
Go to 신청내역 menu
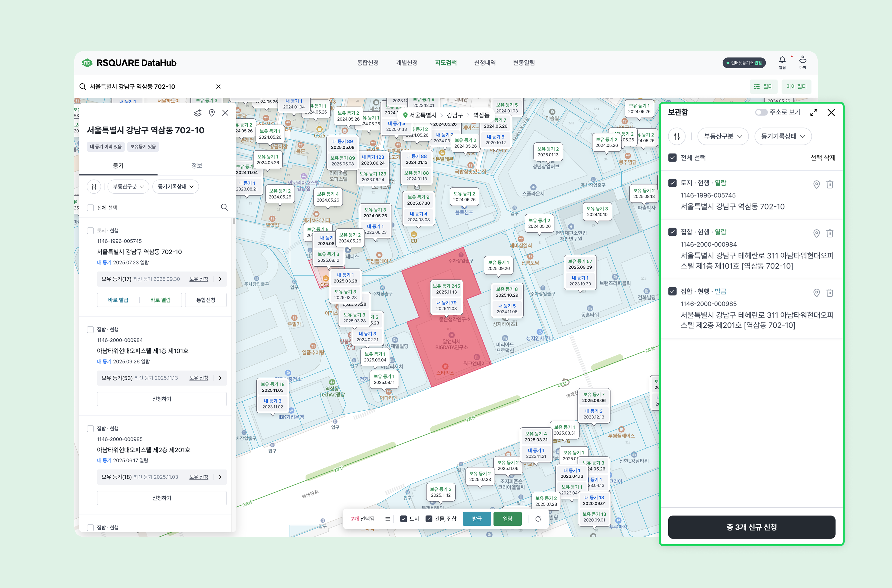(x=485, y=63)
